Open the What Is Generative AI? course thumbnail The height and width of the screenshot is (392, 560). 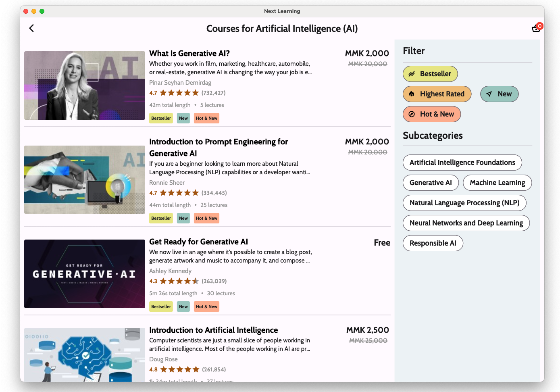point(85,85)
